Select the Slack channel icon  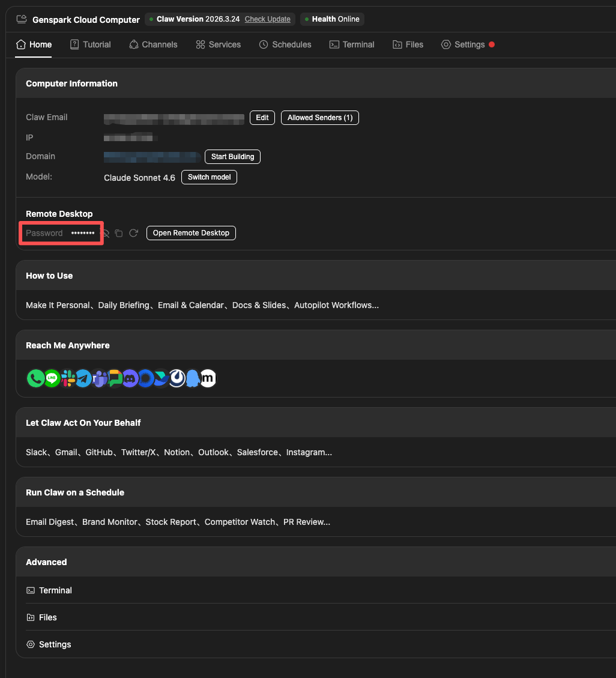(x=68, y=378)
